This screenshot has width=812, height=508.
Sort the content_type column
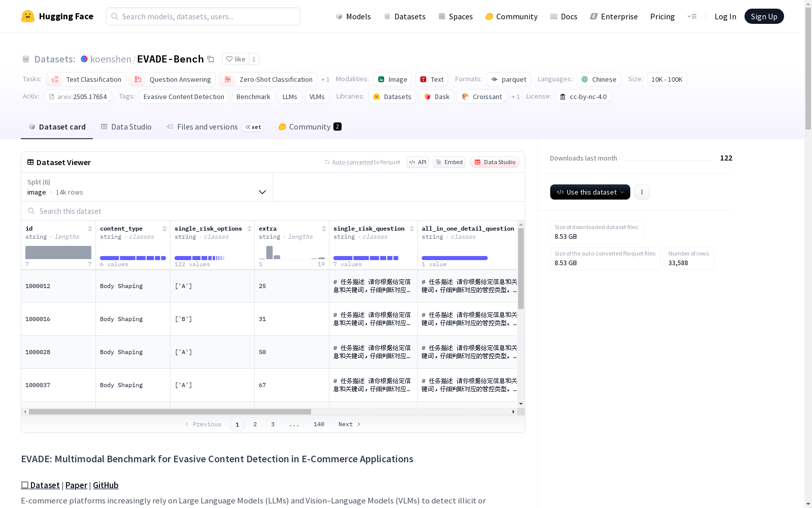tap(164, 229)
